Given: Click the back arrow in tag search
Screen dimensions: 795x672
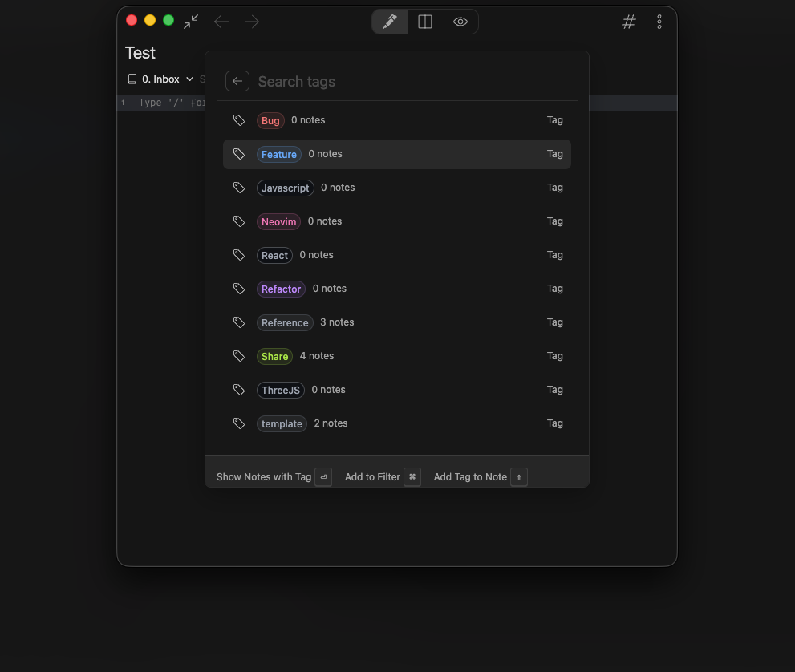Looking at the screenshot, I should click(237, 81).
